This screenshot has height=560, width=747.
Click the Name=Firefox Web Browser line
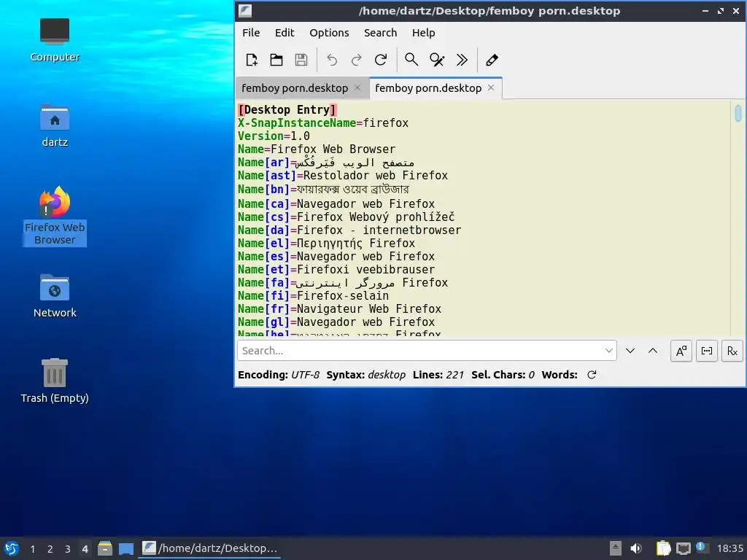click(317, 149)
